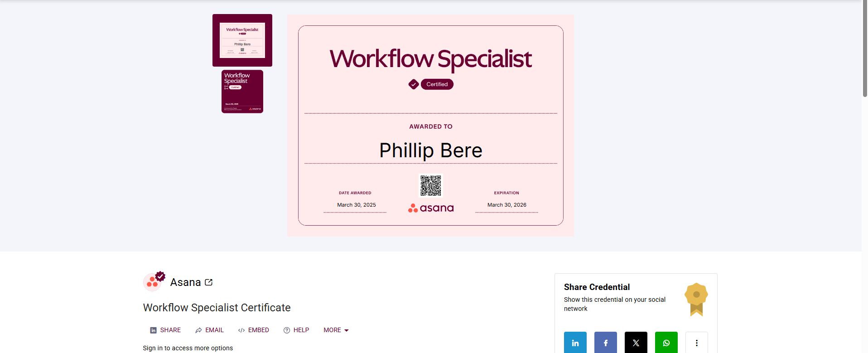Share credential via the Facebook icon
868x353 pixels.
[605, 343]
